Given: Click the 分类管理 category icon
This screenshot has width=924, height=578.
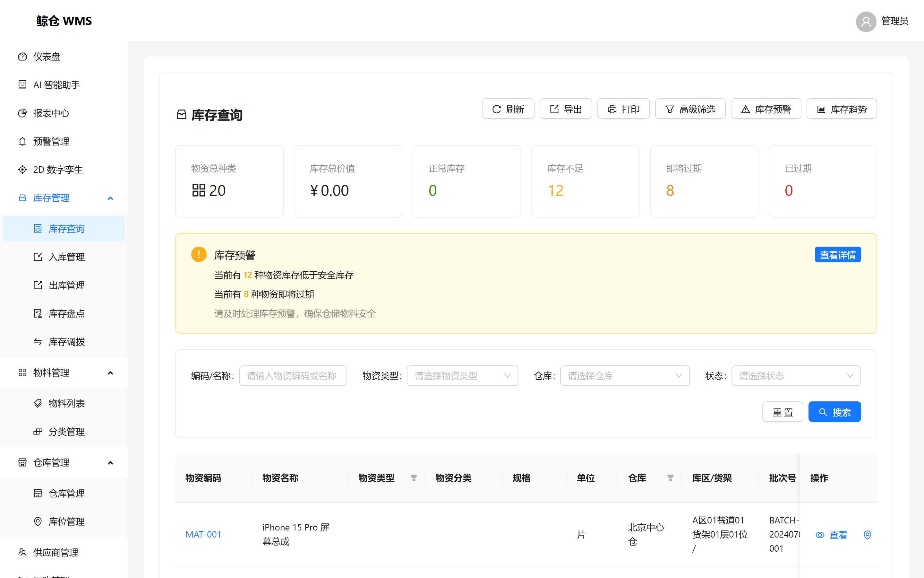Looking at the screenshot, I should 38,432.
